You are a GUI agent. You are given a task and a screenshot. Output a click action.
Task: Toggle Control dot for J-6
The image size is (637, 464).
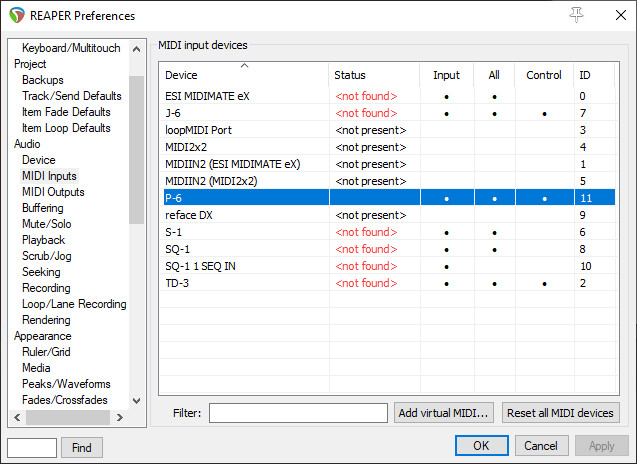544,114
